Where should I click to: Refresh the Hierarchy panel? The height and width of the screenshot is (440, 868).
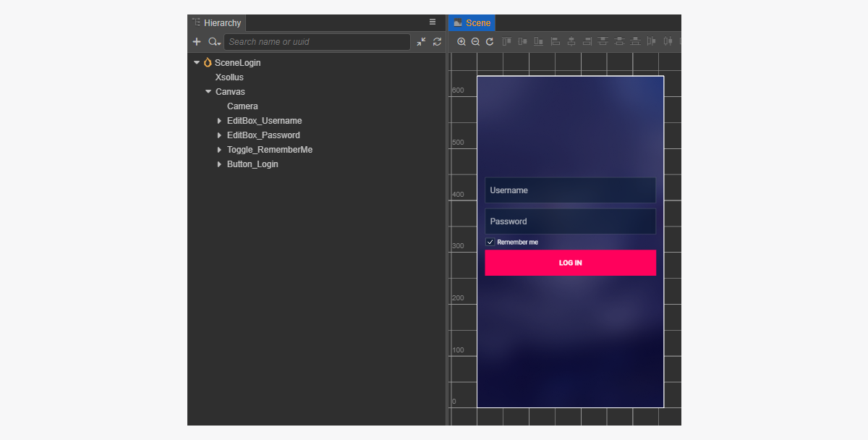(x=437, y=42)
